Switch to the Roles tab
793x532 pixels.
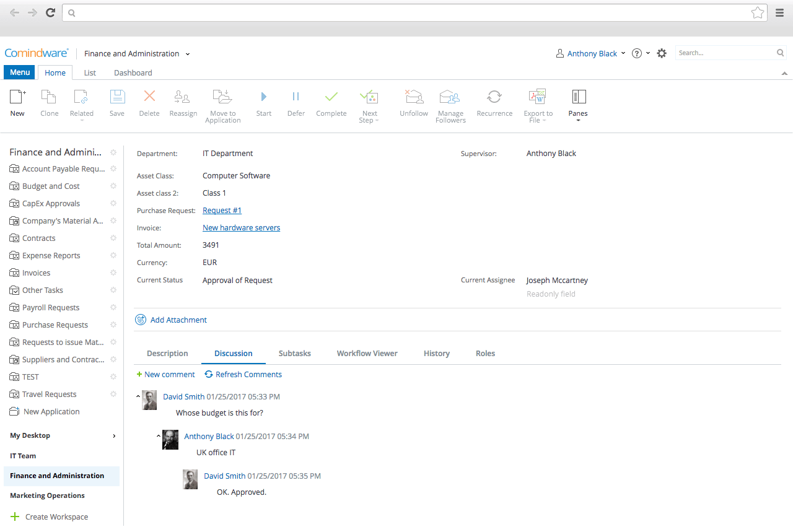[485, 353]
